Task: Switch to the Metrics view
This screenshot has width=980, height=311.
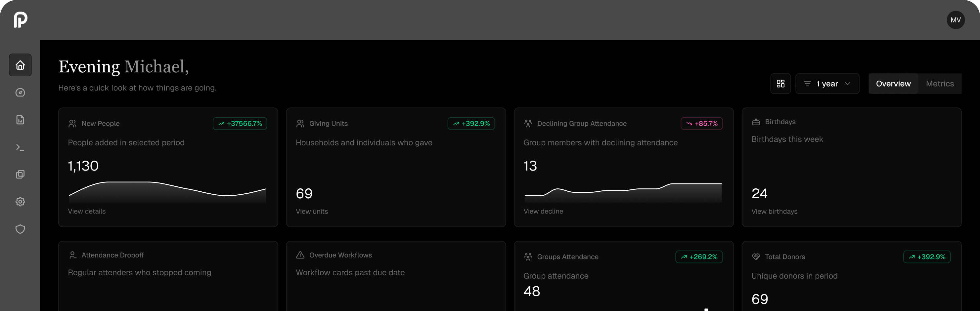Action: click(940, 83)
